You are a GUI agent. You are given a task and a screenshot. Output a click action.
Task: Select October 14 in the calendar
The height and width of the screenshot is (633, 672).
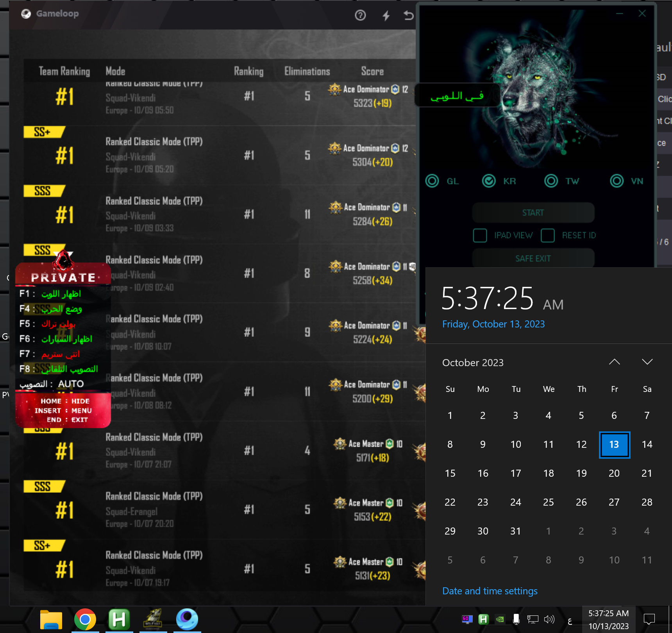point(647,444)
